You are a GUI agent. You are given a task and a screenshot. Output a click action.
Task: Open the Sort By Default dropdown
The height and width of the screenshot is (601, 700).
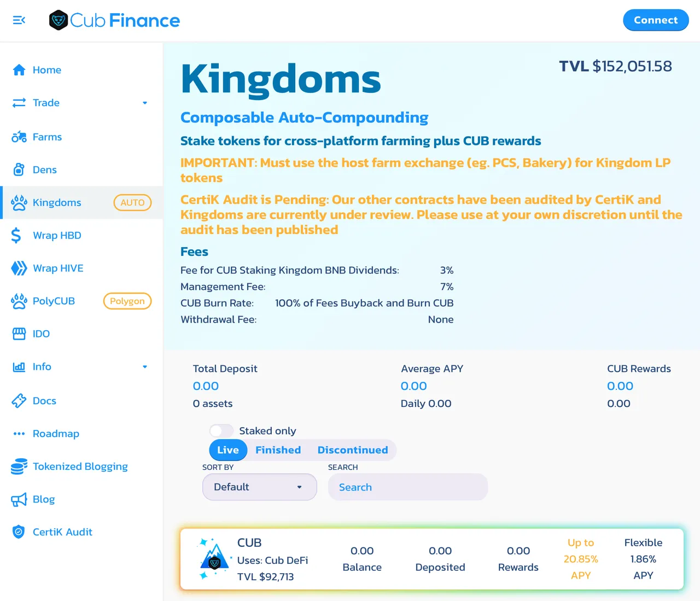260,487
